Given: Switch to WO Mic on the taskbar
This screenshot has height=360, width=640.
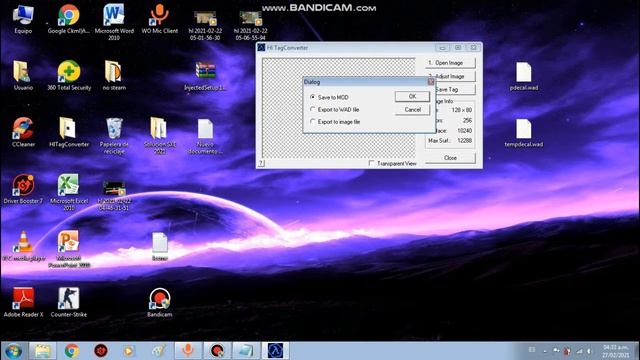Looking at the screenshot, I should 188,351.
